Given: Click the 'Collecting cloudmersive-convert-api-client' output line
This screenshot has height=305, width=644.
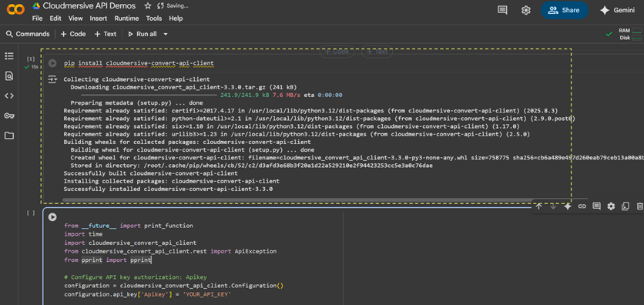Looking at the screenshot, I should pyautogui.click(x=136, y=79).
